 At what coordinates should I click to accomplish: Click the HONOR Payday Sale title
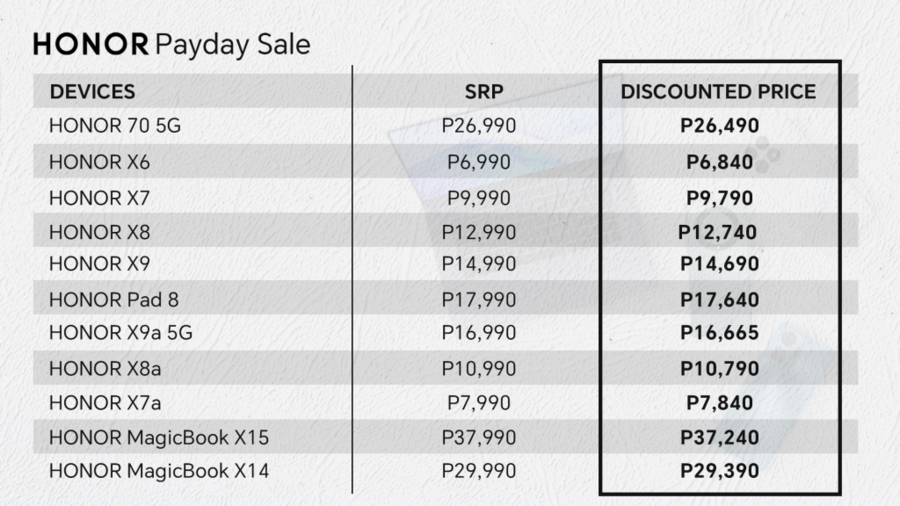[x=171, y=45]
